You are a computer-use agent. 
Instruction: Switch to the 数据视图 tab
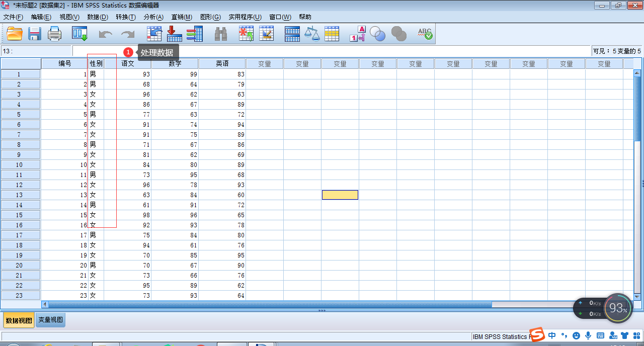[x=19, y=320]
